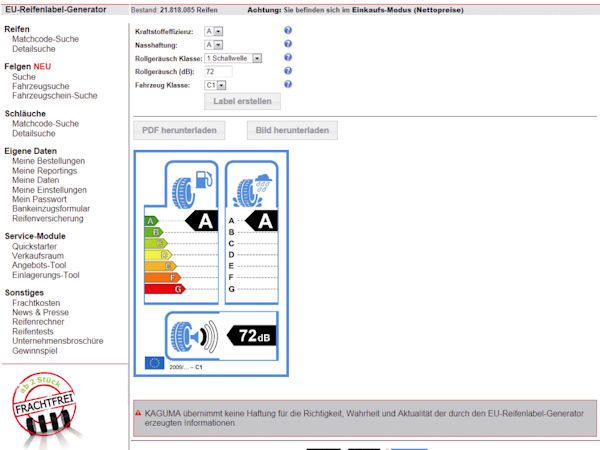Click the Service-Module heading

(x=35, y=236)
